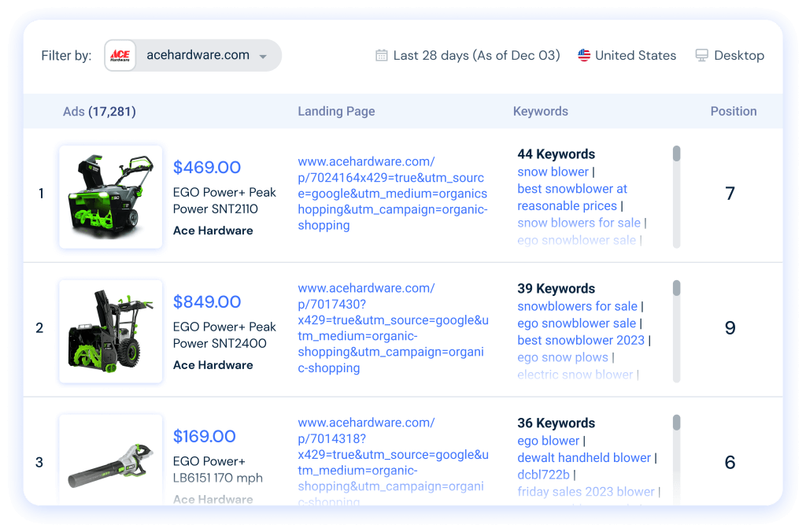Click the EGO Power+ Peak Power SNT2110 title

click(224, 201)
